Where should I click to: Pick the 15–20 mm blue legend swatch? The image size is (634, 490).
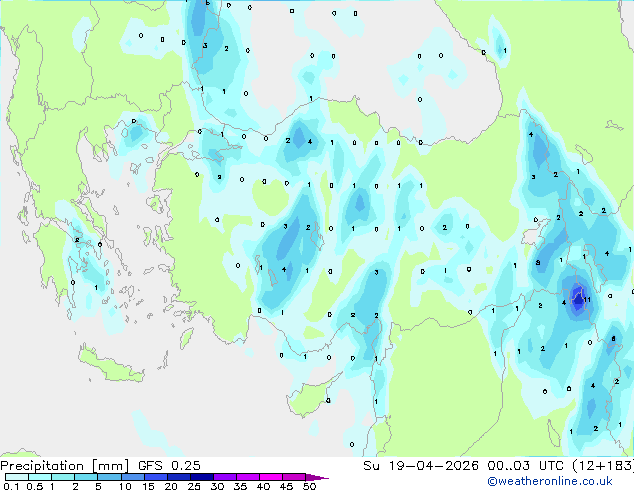click(156, 477)
